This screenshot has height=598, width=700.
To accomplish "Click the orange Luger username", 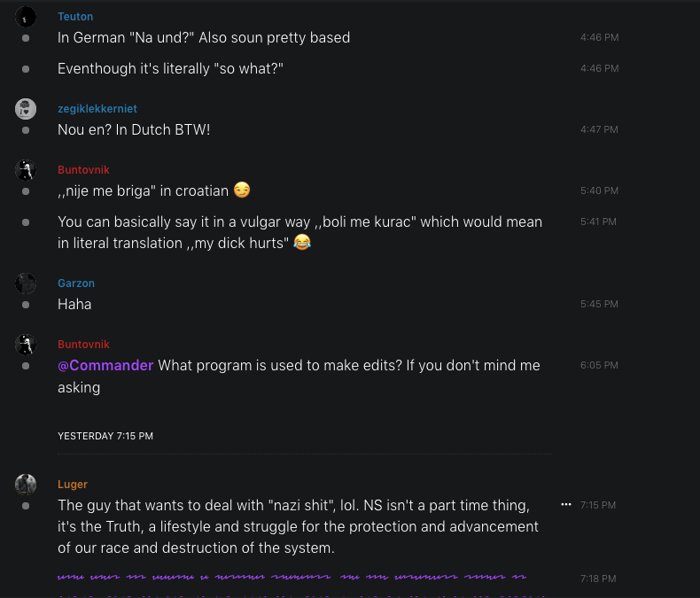I will [x=73, y=484].
